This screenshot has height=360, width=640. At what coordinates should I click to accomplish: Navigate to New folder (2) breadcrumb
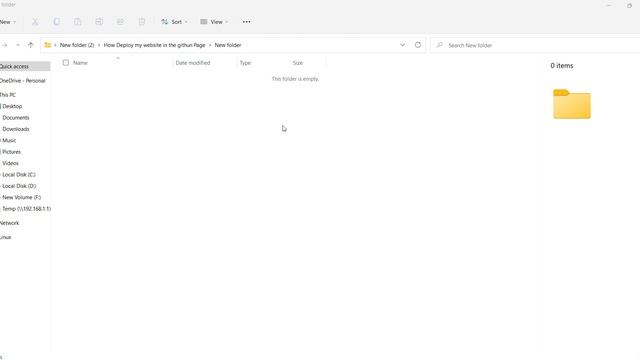tap(77, 45)
